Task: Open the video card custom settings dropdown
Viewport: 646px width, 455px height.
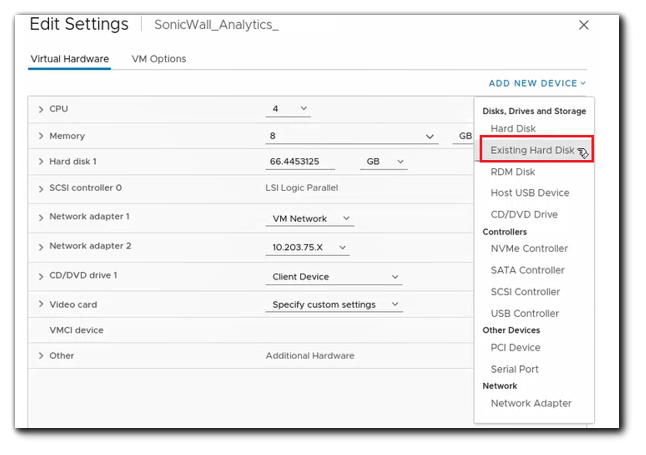Action: (x=334, y=305)
